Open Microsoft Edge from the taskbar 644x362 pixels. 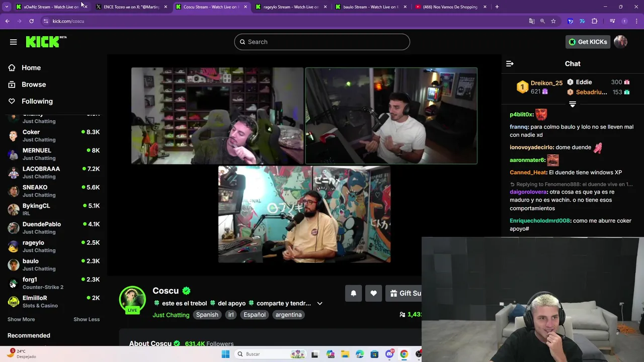(x=359, y=354)
